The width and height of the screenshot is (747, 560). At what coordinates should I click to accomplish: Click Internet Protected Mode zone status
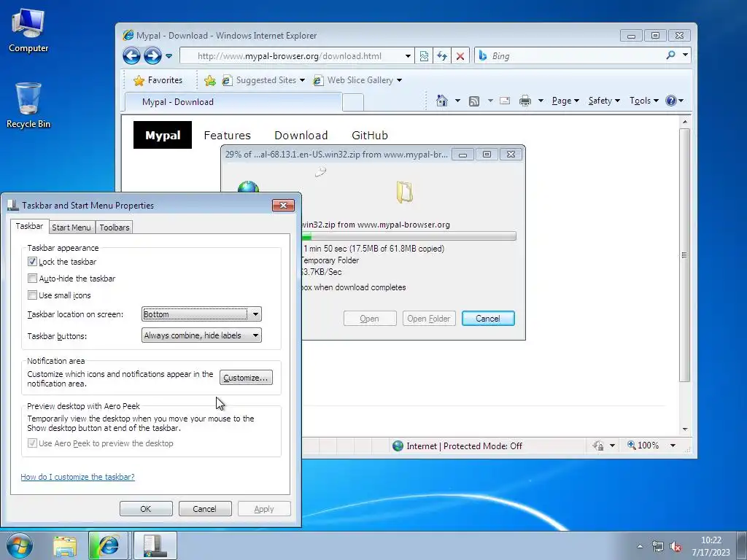click(x=457, y=446)
